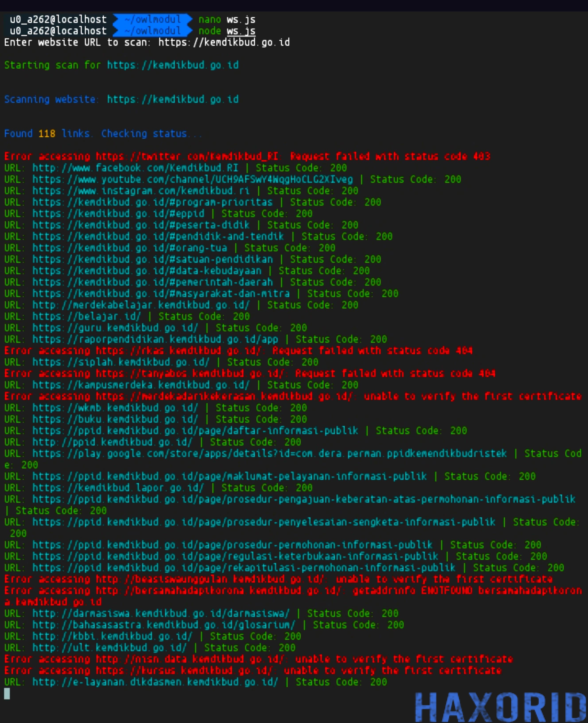Click the first ~/owlmodul prompt path segment
This screenshot has width=588, height=723.
[152, 20]
